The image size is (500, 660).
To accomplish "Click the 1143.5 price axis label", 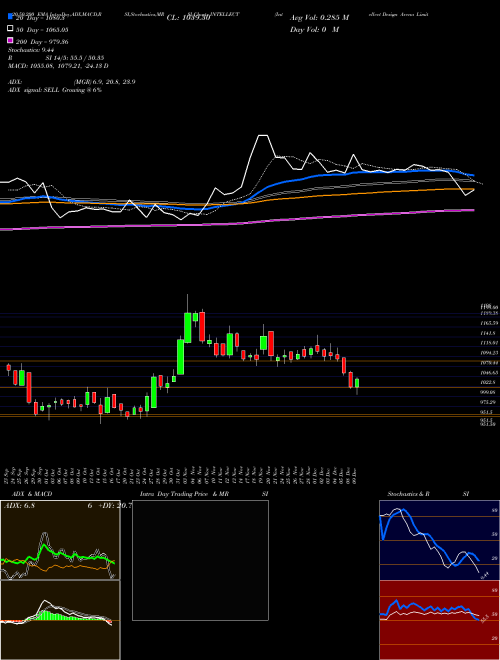I will coord(489,333).
